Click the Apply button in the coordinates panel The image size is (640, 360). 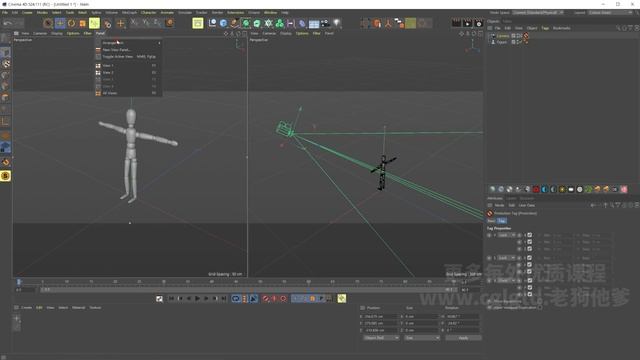pos(463,338)
